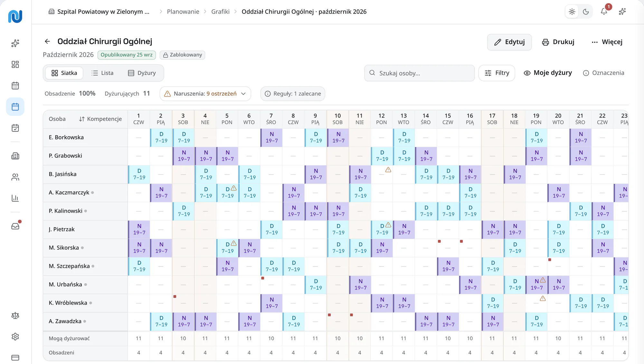Expand the Naruszenia 9 ostrzeżeń dropdown

pos(205,94)
